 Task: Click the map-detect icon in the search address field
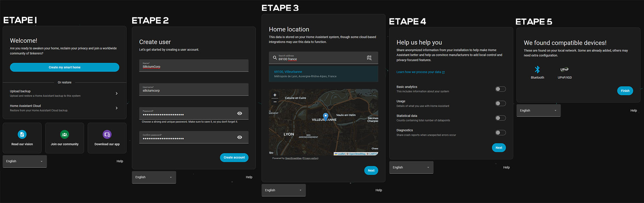[x=369, y=58]
